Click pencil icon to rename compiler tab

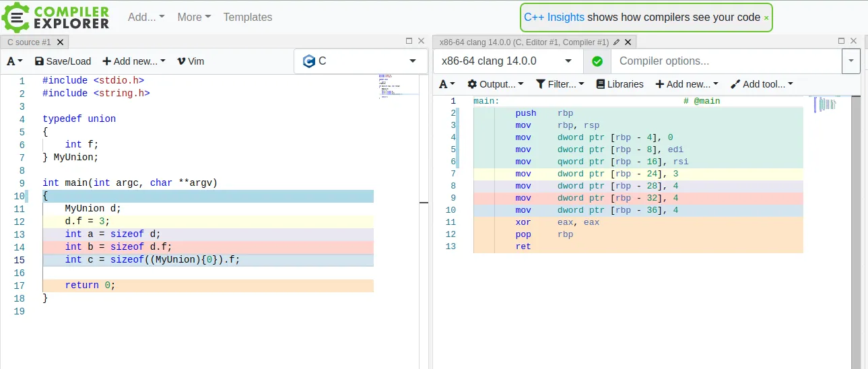coord(617,42)
